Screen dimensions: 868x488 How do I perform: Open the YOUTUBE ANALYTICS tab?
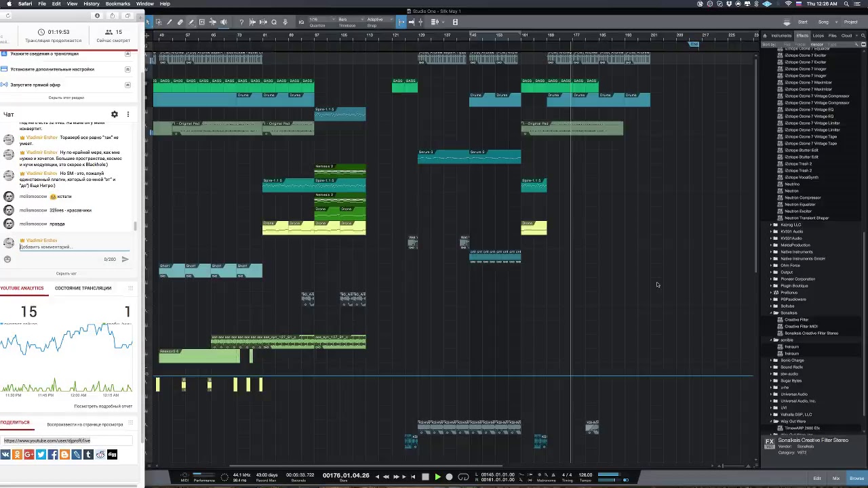point(22,288)
